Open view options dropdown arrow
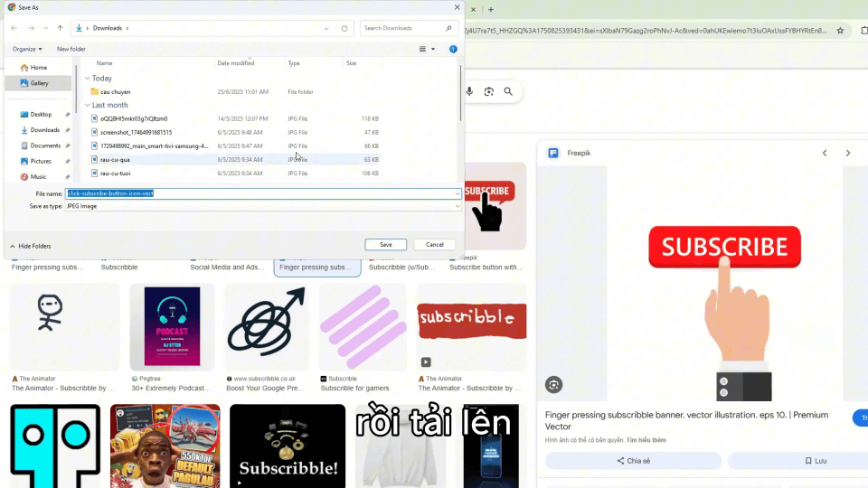The height and width of the screenshot is (488, 868). point(433,49)
